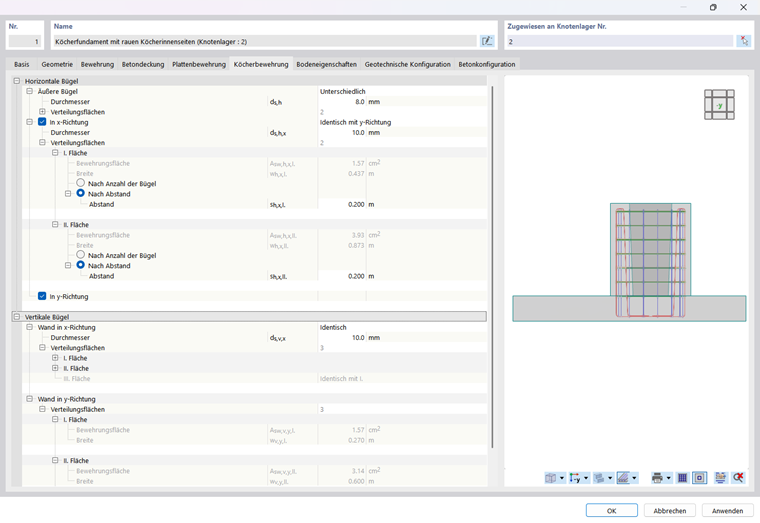Image resolution: width=760 pixels, height=523 pixels.
Task: Click the Abstand value field of II. Fläche
Action: point(342,276)
